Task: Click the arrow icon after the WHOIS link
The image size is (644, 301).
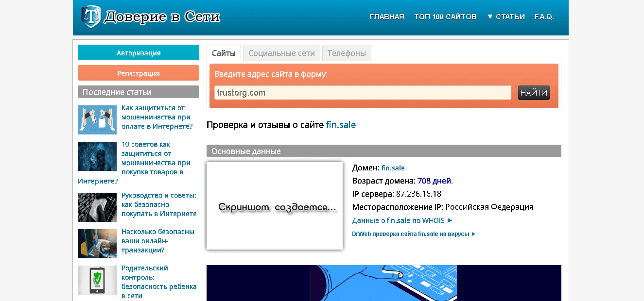Action: pos(449,220)
